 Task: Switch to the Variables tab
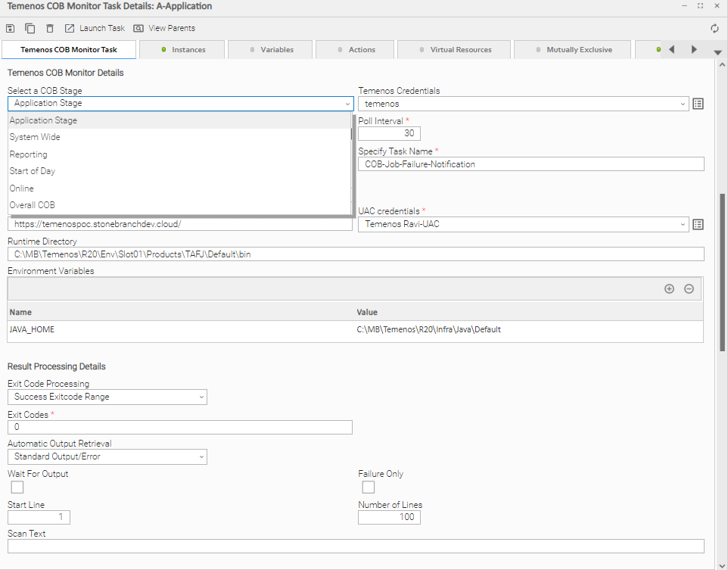pos(272,50)
